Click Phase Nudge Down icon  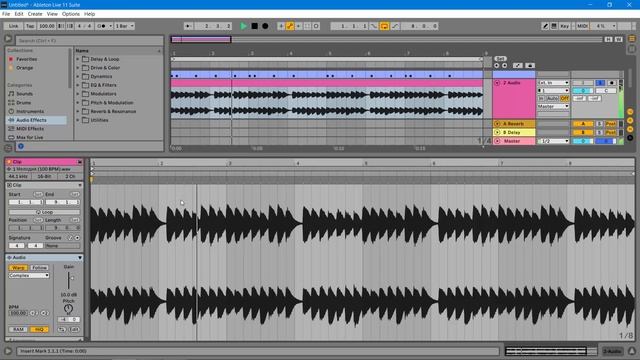(x=61, y=26)
